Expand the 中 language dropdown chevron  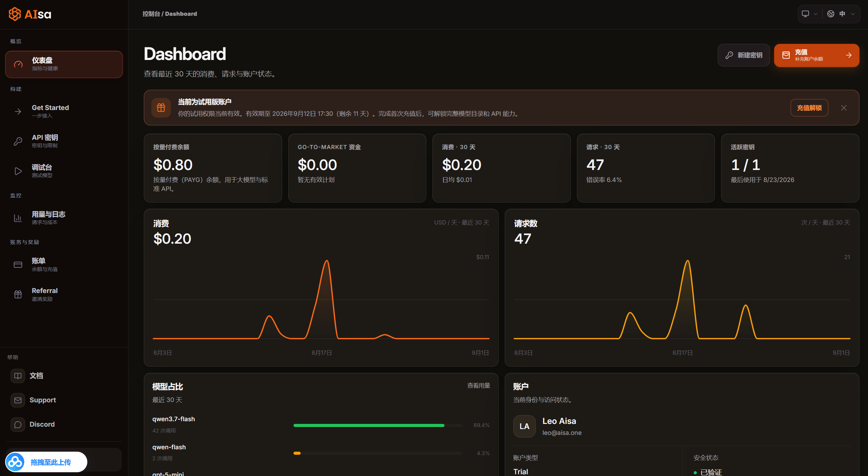pos(853,14)
